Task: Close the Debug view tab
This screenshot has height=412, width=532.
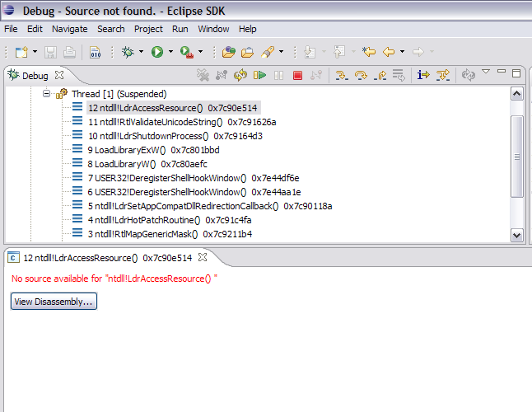Action: pos(59,75)
